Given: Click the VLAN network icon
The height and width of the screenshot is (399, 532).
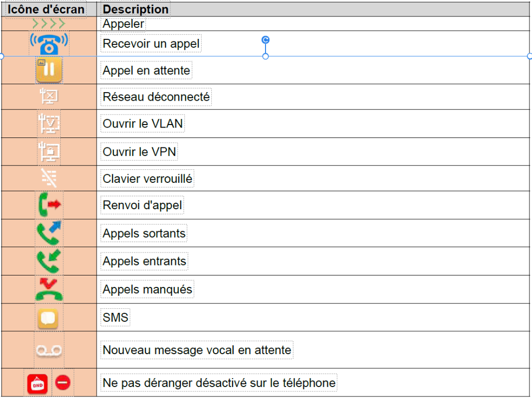Looking at the screenshot, I should click(49, 124).
